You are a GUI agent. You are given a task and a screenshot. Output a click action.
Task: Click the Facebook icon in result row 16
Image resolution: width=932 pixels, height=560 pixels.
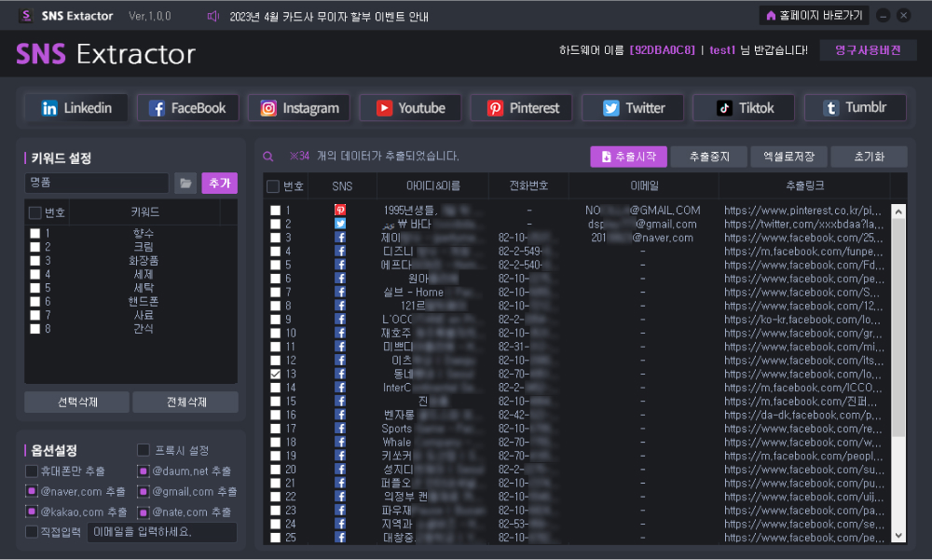tap(340, 415)
